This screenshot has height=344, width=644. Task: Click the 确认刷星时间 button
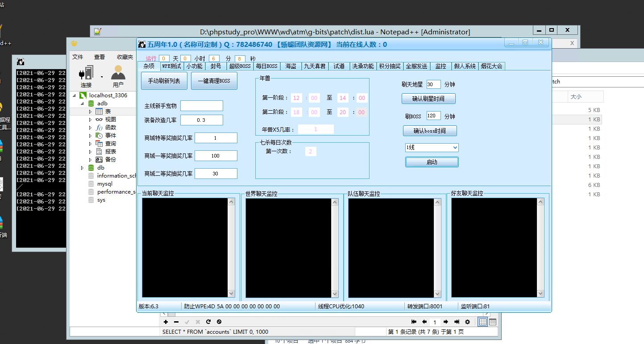click(x=428, y=98)
